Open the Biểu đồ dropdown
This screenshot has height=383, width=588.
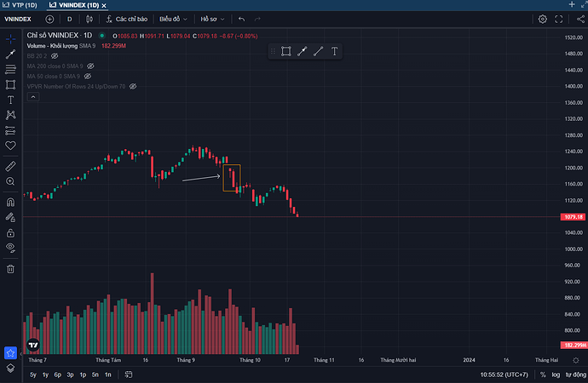174,19
